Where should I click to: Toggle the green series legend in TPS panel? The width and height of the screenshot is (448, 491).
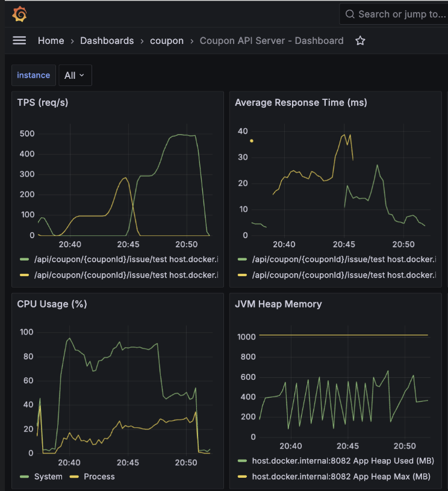[123, 259]
